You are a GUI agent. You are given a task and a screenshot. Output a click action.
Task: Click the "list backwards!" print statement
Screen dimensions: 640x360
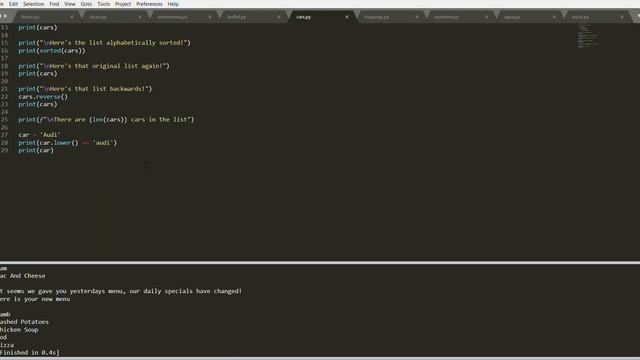tap(85, 89)
